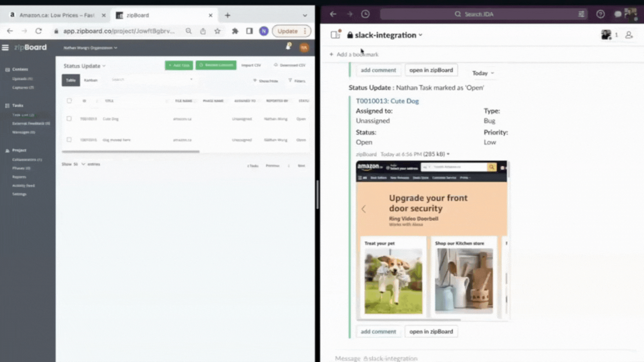Click the Slack Search IDA field
The height and width of the screenshot is (362, 644).
[x=484, y=14]
